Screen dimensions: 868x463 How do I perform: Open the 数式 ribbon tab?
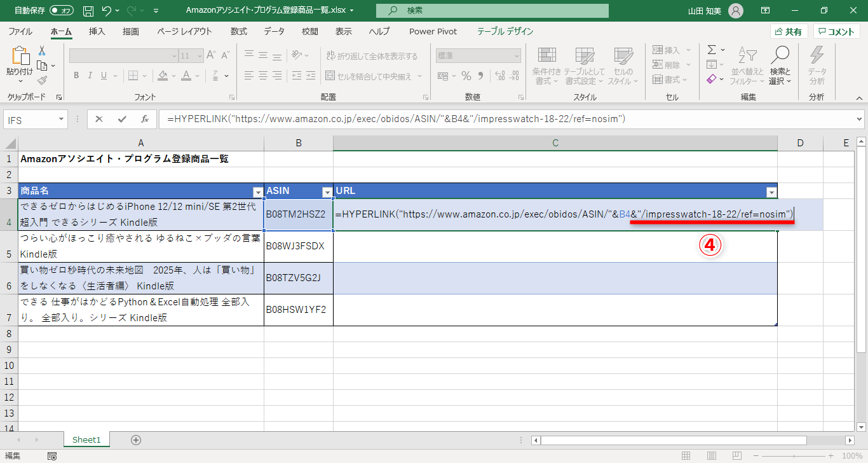pyautogui.click(x=239, y=31)
